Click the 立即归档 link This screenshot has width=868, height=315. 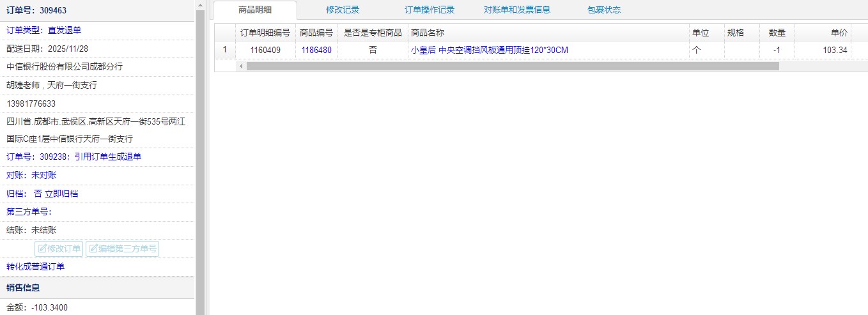(61, 194)
